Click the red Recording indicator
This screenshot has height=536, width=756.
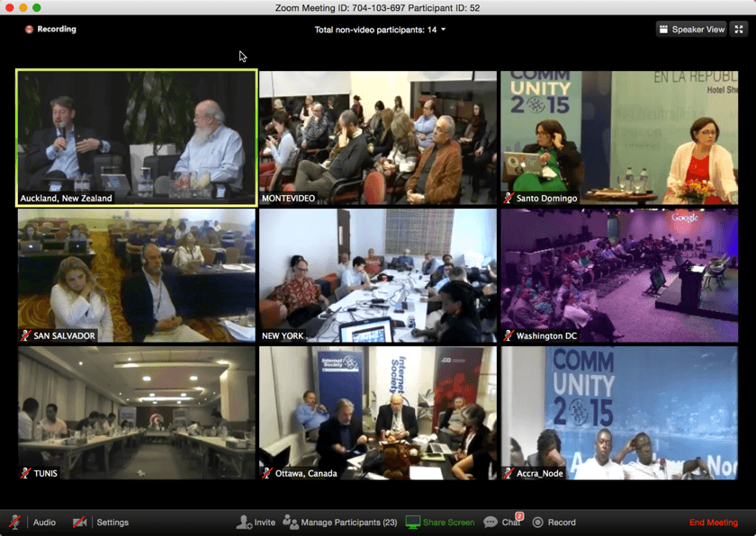pyautogui.click(x=29, y=30)
